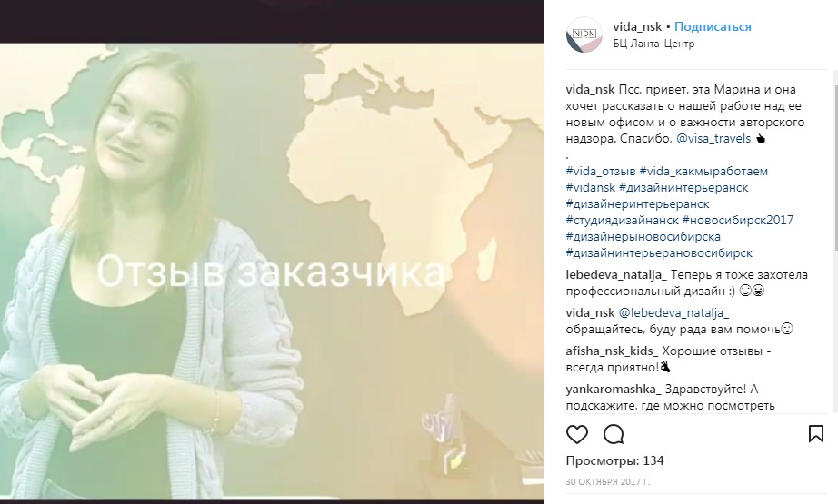Open the 30 октября 2017 post date

click(608, 482)
